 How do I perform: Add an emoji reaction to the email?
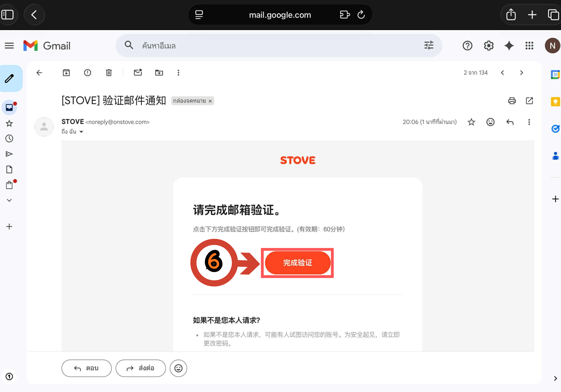490,122
